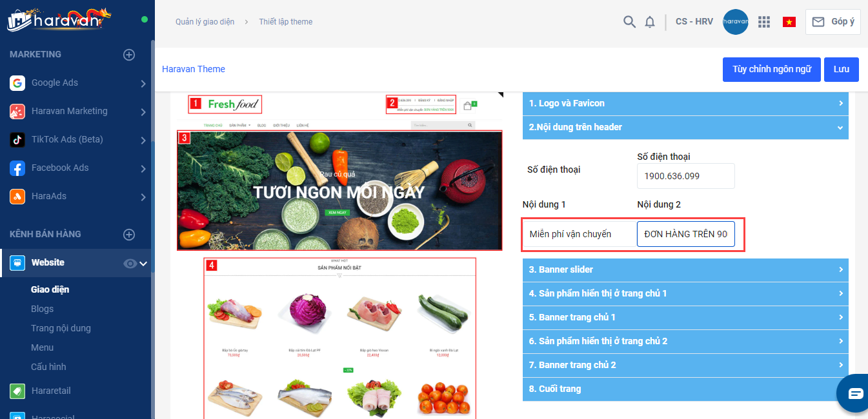Click the Số điện thoại input field
This screenshot has width=868, height=419.
[x=686, y=176]
